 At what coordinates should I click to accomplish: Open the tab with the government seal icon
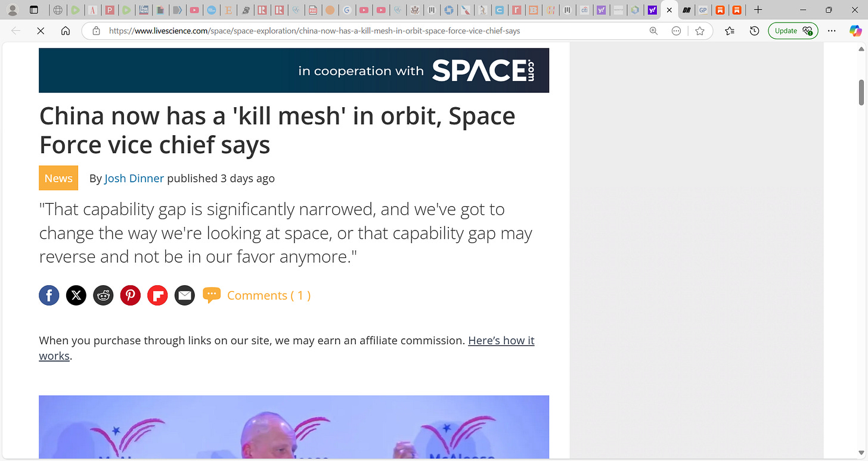414,10
